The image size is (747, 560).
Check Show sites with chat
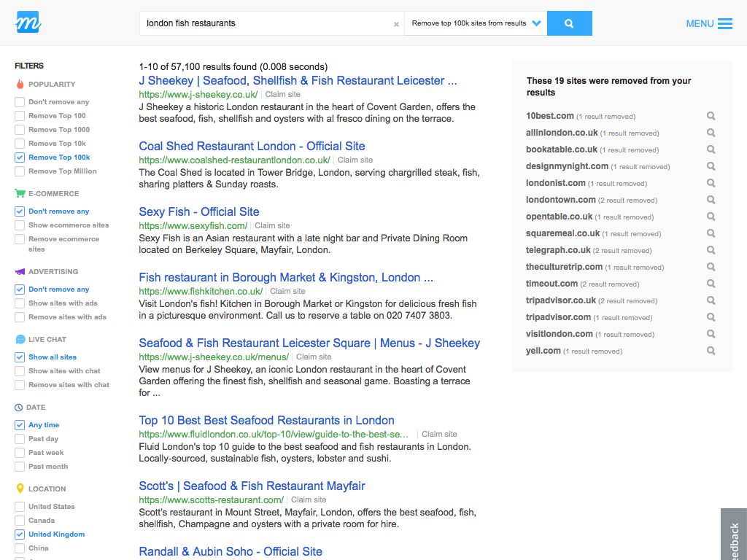pos(20,371)
